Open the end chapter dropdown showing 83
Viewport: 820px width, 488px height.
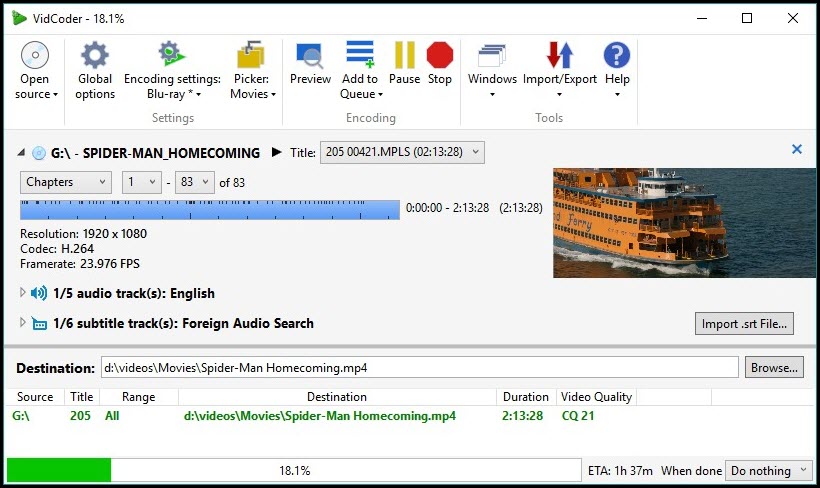195,182
